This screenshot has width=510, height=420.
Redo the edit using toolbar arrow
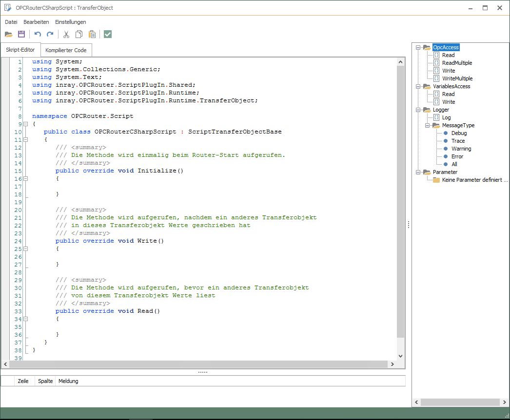(x=50, y=34)
